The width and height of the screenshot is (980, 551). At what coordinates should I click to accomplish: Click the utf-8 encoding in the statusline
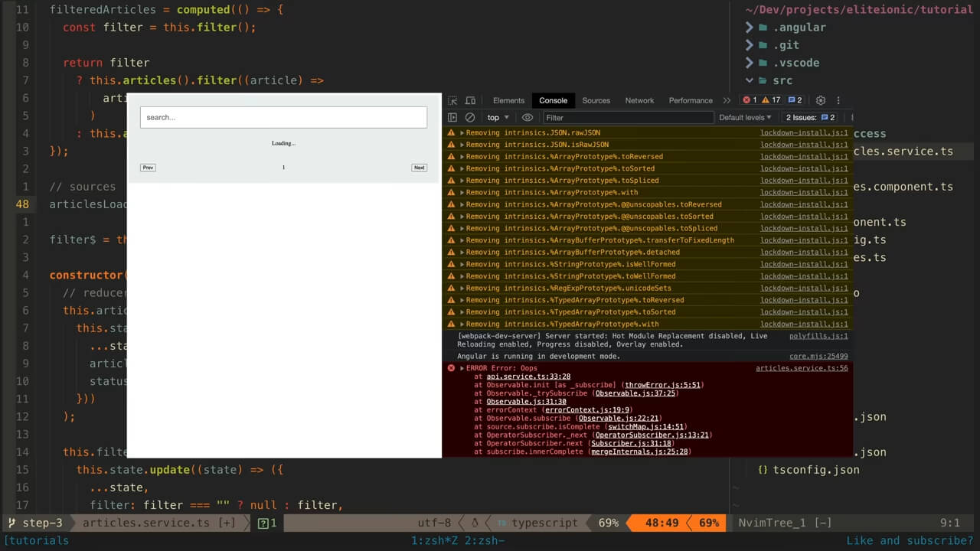[434, 523]
